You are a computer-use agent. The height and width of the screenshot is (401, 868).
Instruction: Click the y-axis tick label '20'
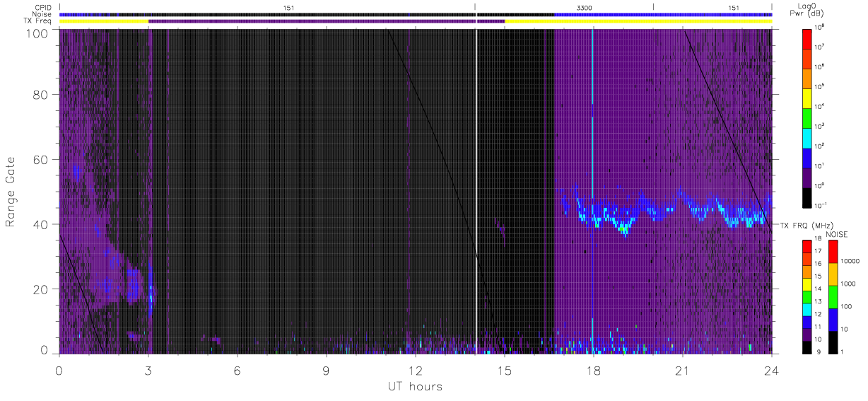[41, 289]
